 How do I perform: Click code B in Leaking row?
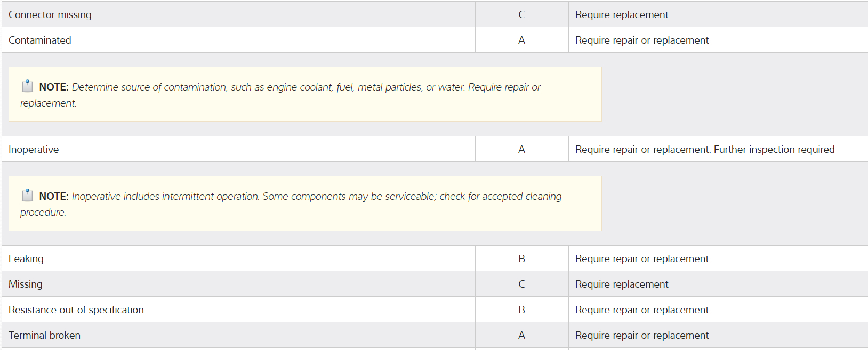click(521, 259)
